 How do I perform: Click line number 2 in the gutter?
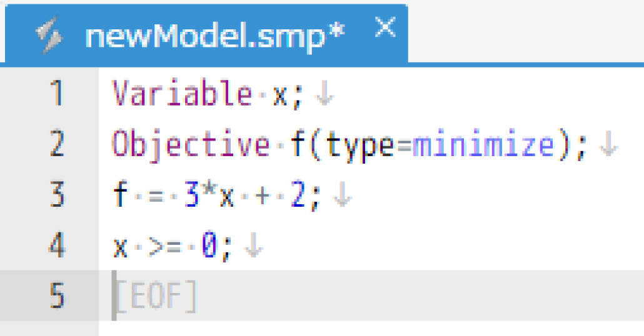pos(57,144)
